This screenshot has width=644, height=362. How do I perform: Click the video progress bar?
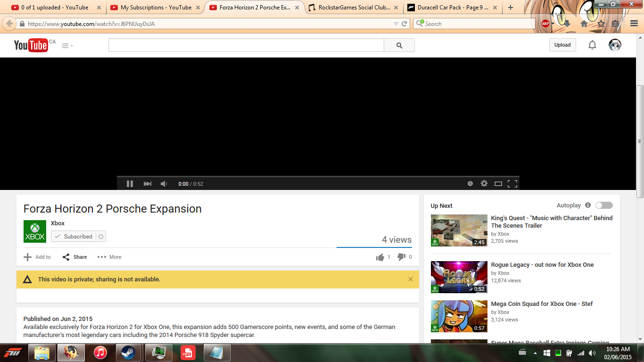318,177
